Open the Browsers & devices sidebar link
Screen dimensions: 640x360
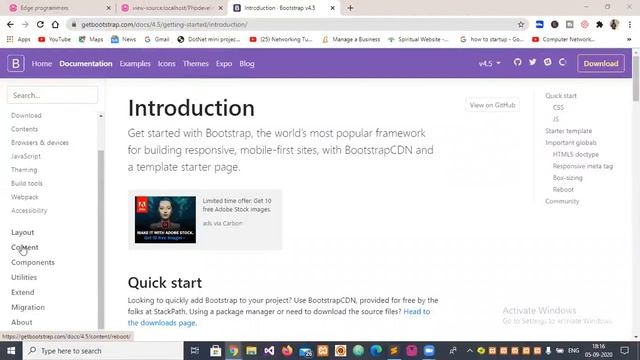pyautogui.click(x=40, y=142)
